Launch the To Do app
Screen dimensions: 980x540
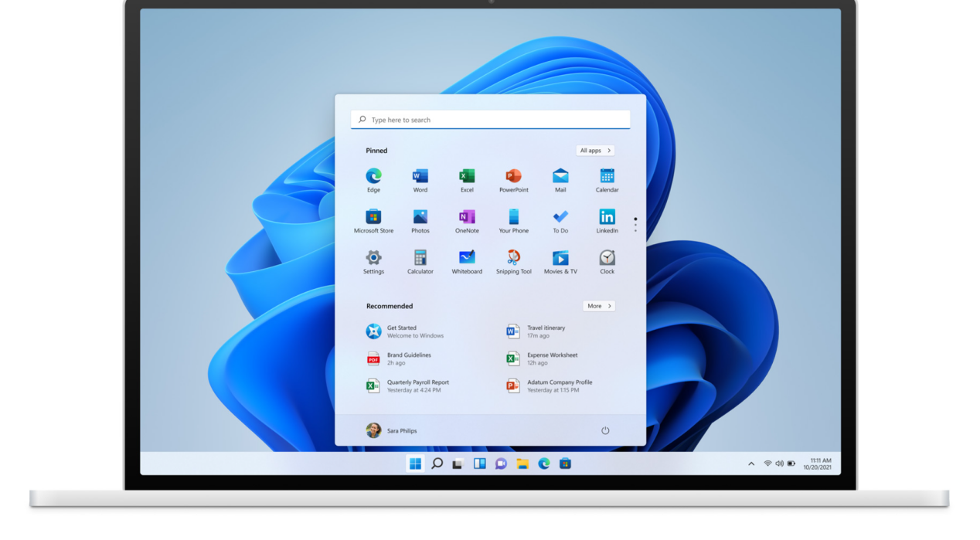560,221
